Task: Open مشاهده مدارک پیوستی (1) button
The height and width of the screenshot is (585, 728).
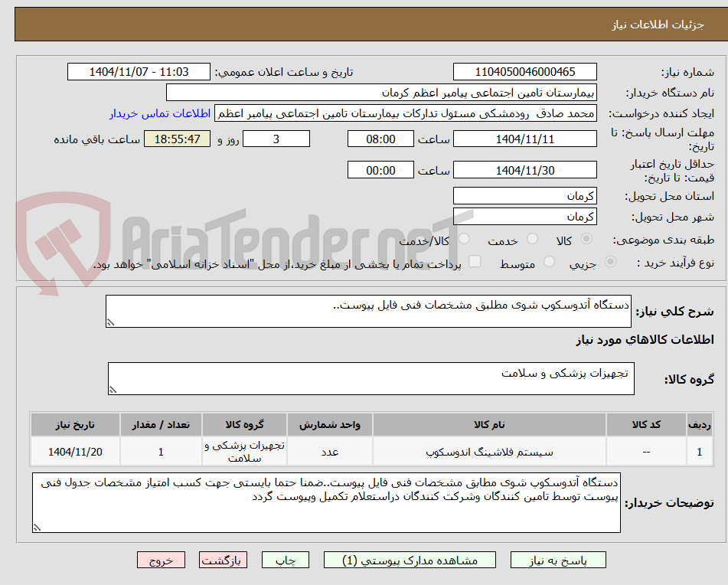Action: pyautogui.click(x=410, y=560)
